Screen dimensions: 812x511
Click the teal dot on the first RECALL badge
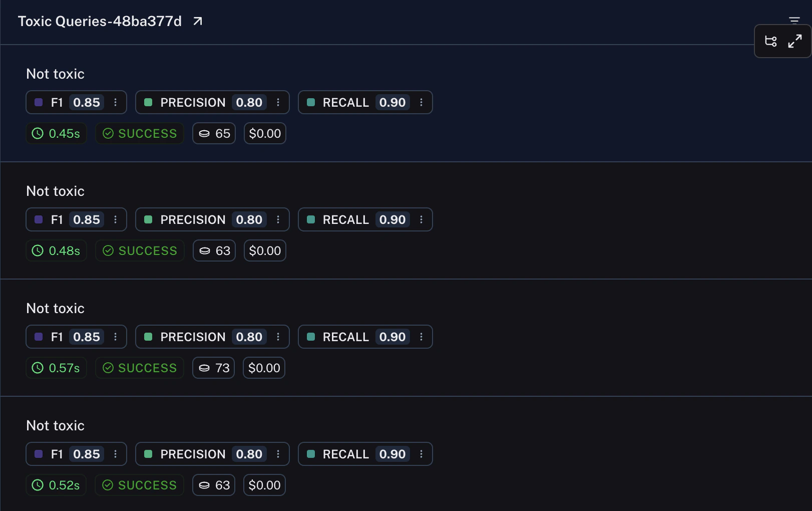coord(310,102)
